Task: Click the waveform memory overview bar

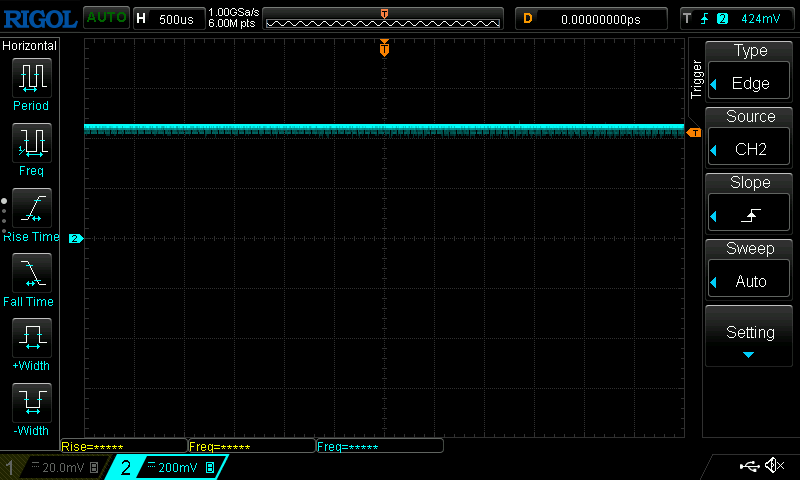Action: click(x=383, y=19)
